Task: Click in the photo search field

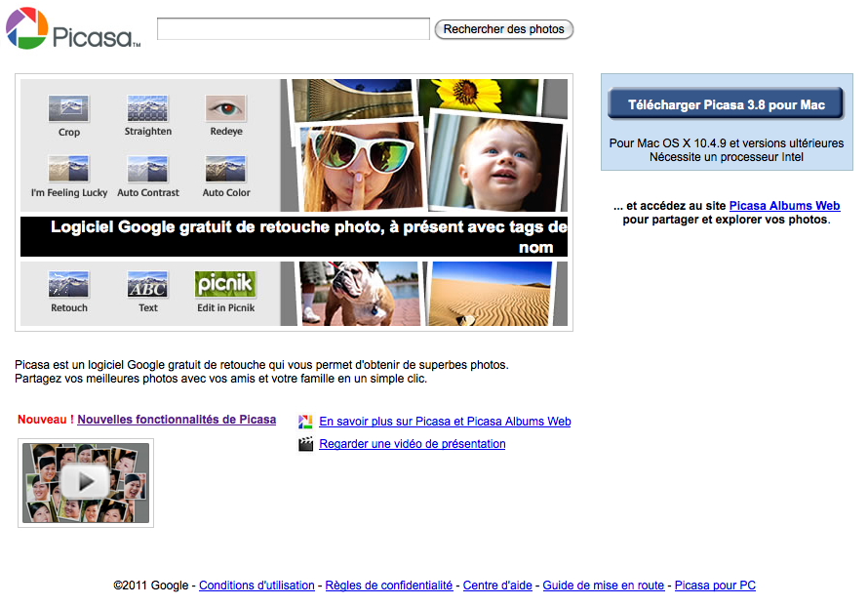Action: coord(293,29)
